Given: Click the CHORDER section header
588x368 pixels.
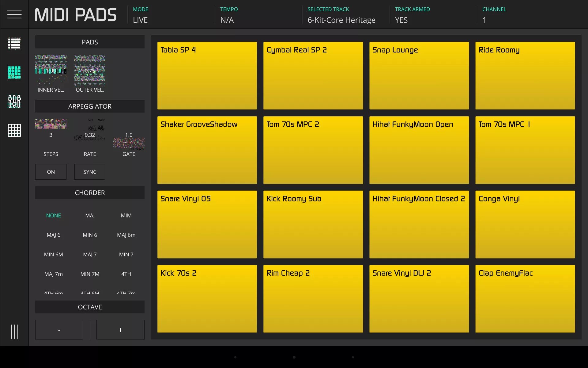Looking at the screenshot, I should click(90, 193).
